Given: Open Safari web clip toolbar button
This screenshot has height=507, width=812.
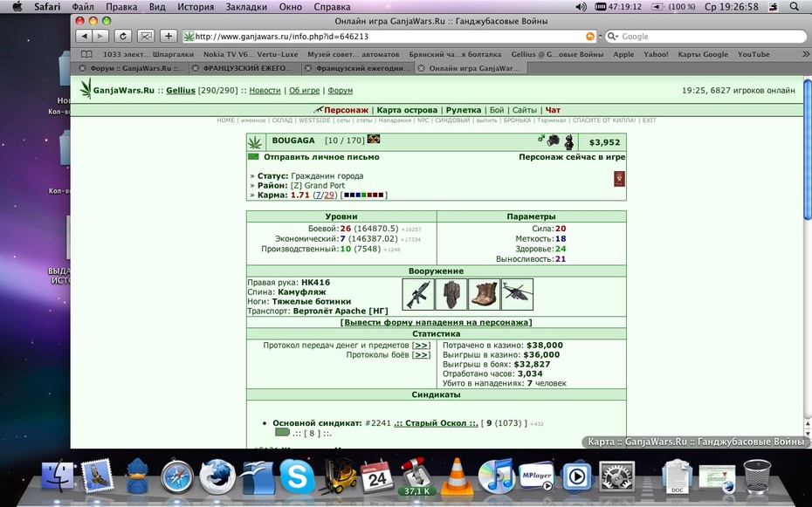Looking at the screenshot, I should [x=146, y=37].
